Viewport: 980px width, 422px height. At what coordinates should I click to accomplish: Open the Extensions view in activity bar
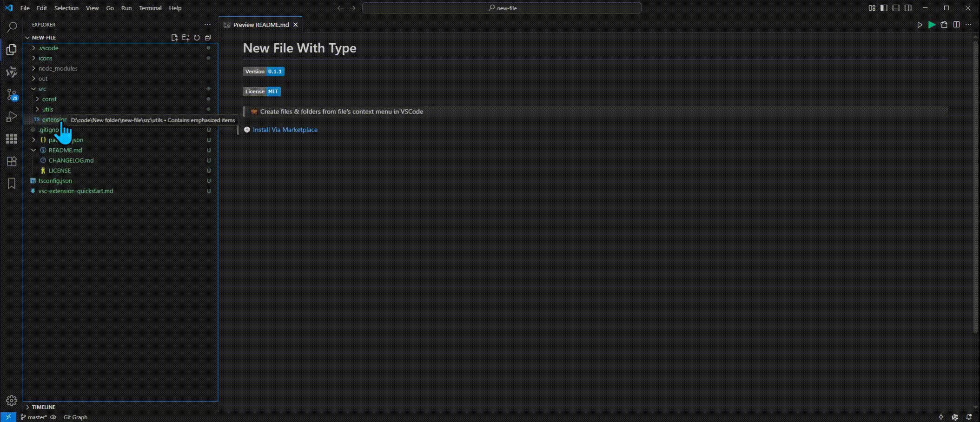[x=12, y=161]
